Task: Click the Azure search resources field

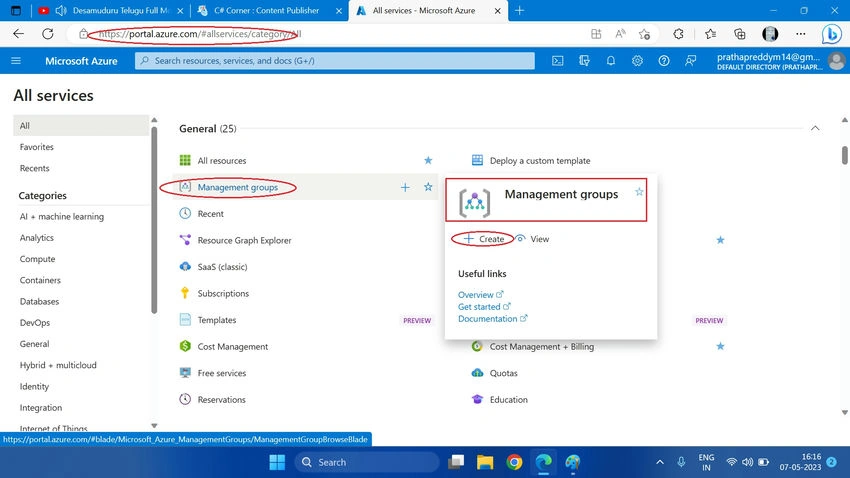Action: coord(334,61)
